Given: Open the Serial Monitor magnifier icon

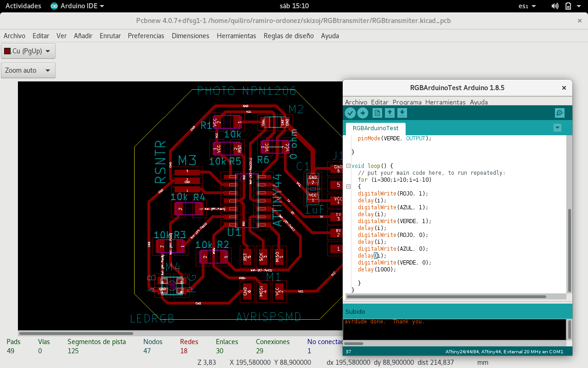Looking at the screenshot, I should 560,113.
